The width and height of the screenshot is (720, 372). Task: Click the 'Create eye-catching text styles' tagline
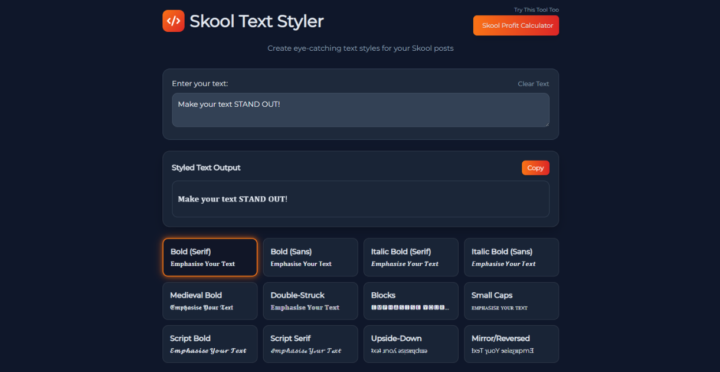pyautogui.click(x=360, y=48)
